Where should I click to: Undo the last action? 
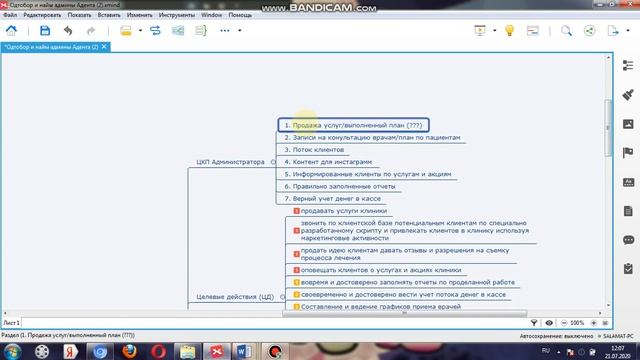[68, 31]
